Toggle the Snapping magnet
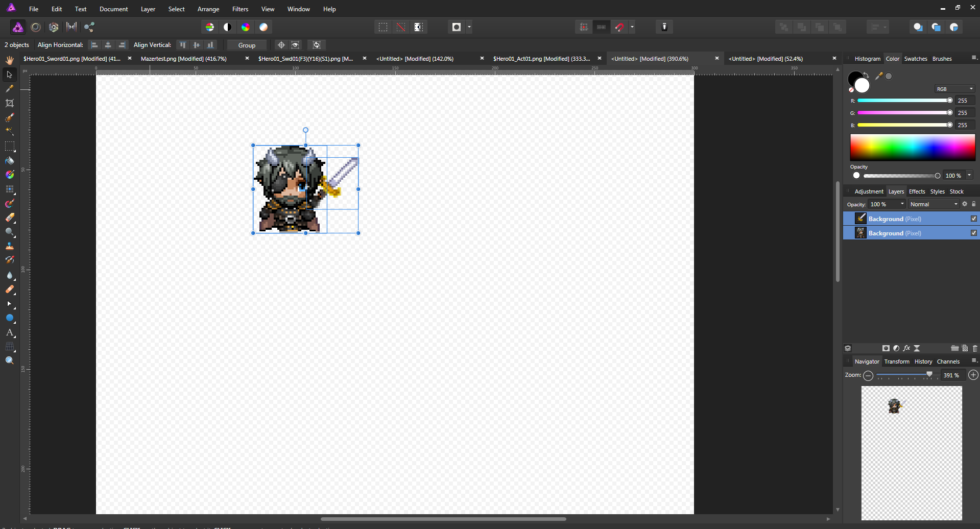 (x=619, y=27)
